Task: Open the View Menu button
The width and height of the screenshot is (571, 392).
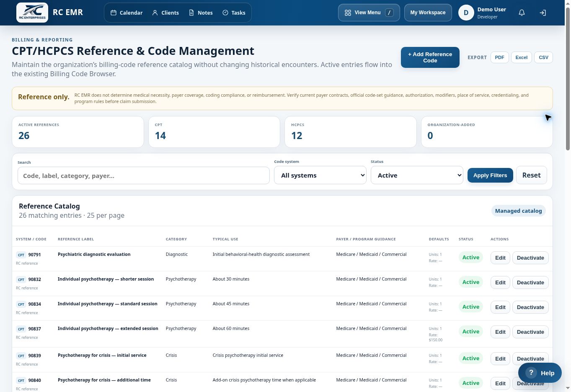Action: [x=369, y=13]
